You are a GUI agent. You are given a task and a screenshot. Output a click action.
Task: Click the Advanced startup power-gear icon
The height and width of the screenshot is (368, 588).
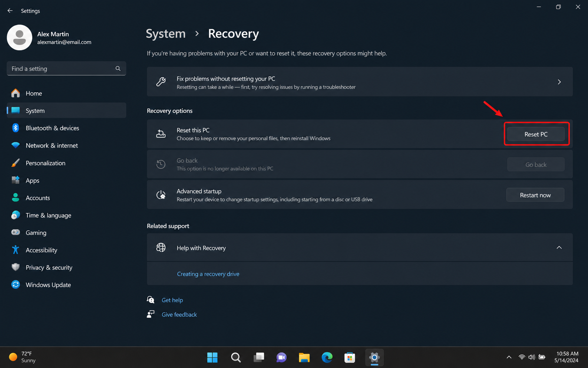(x=161, y=195)
